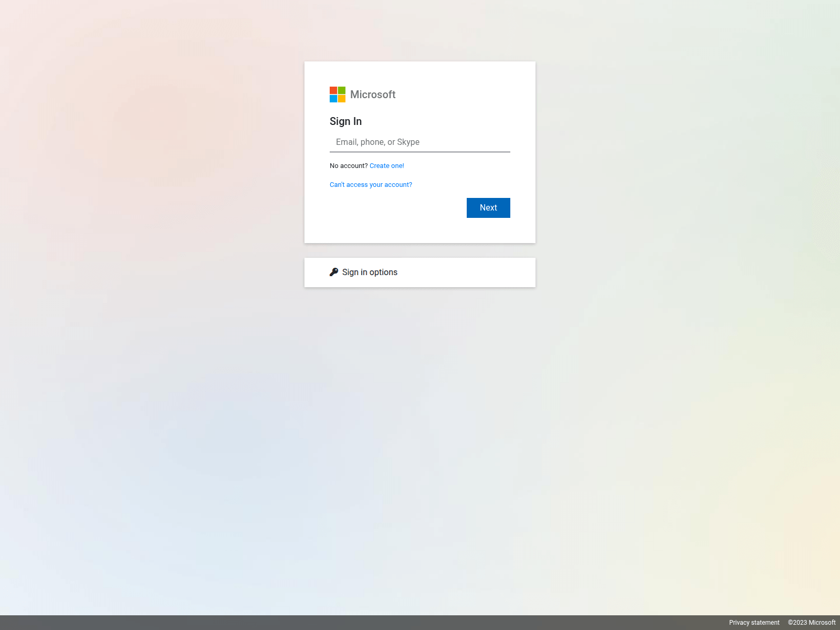Focus the Email, phone, or Skype field
Screen dimensions: 840x630
(x=420, y=142)
